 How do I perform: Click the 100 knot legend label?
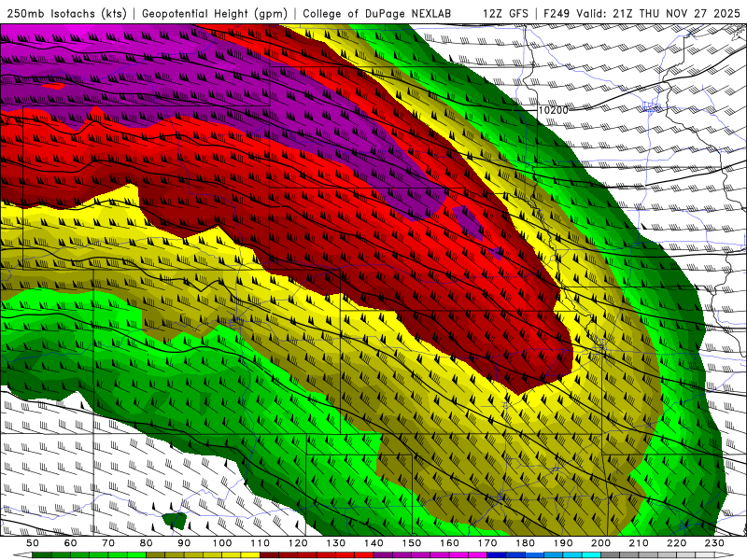[222, 543]
